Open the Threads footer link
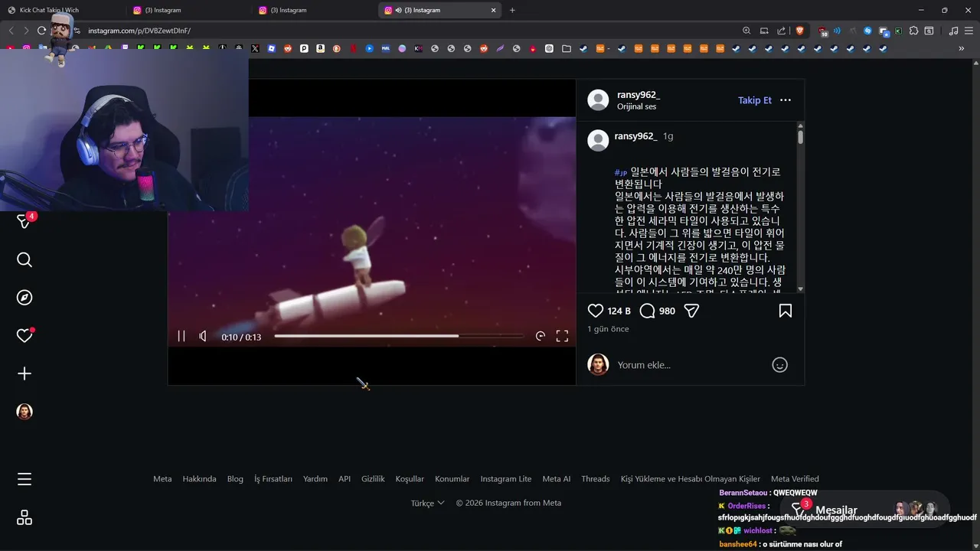 595,479
